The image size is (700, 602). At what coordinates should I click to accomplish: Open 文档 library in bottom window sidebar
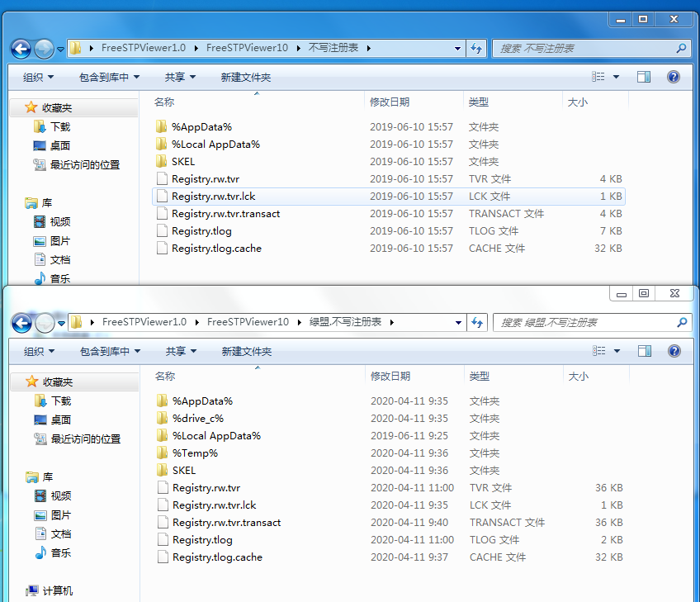[x=53, y=533]
